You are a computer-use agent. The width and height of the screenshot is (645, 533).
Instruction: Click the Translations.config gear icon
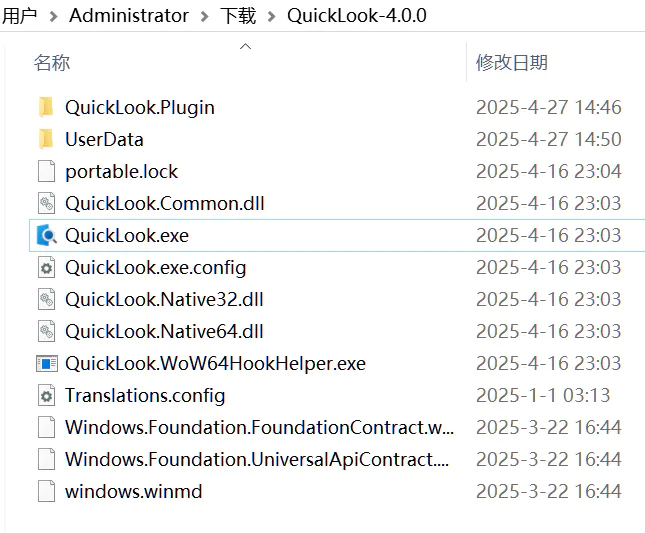46,396
